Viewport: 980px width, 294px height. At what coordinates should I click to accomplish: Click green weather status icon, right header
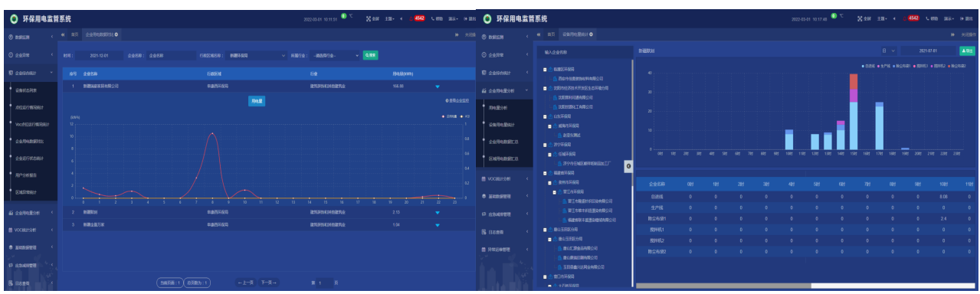point(833,16)
